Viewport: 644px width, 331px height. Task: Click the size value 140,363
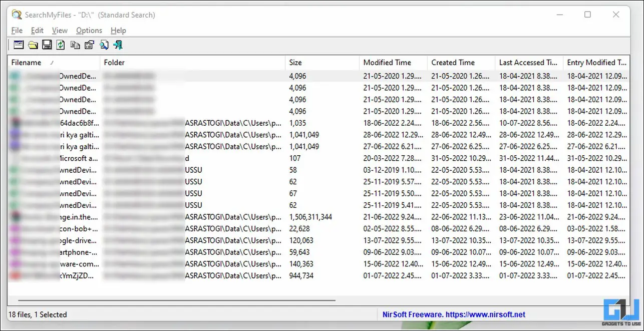click(x=301, y=264)
